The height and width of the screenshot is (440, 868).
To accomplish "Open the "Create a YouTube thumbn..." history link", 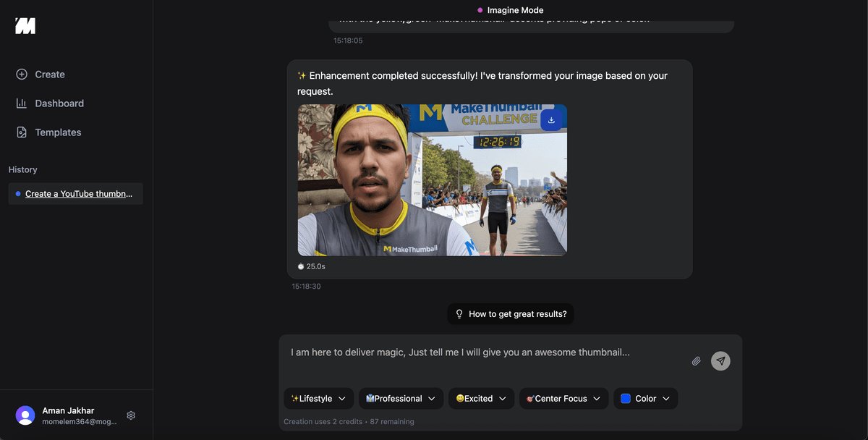I will click(x=78, y=194).
